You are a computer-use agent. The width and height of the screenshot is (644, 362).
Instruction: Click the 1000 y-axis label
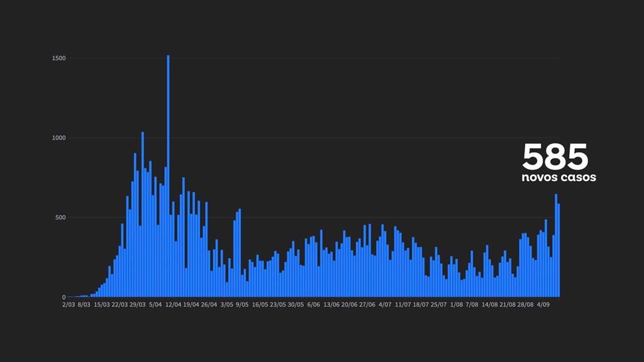59,138
